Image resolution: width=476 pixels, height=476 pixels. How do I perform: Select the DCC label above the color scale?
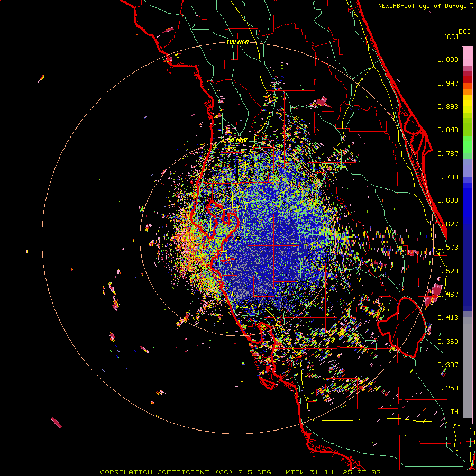pyautogui.click(x=464, y=32)
